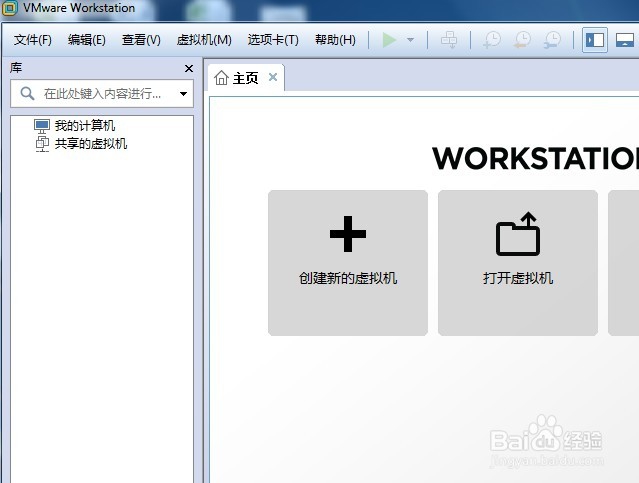Open the 帮助(H) menu

click(335, 40)
